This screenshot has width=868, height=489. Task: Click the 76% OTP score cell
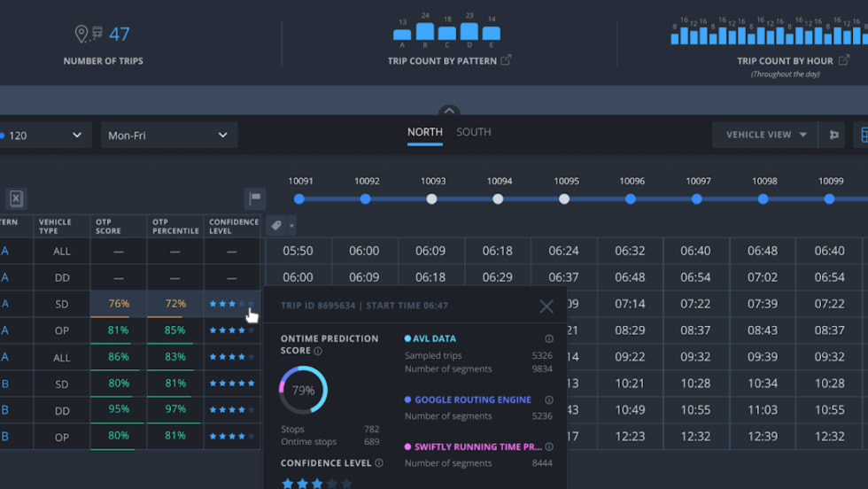119,304
